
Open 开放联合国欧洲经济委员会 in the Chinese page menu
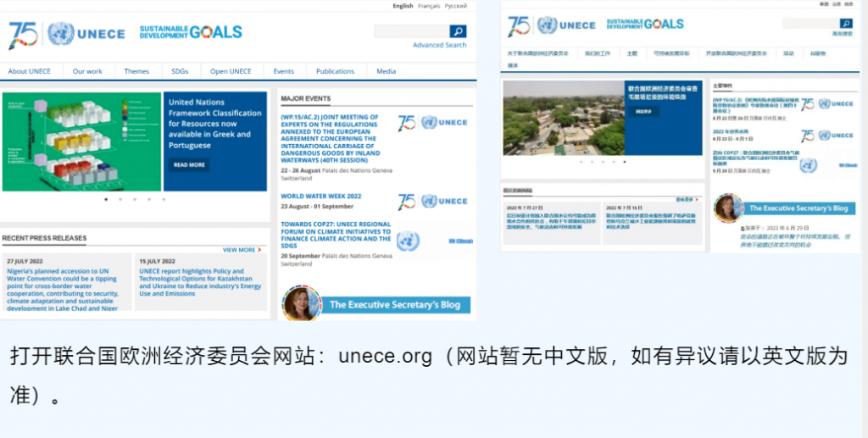click(737, 53)
